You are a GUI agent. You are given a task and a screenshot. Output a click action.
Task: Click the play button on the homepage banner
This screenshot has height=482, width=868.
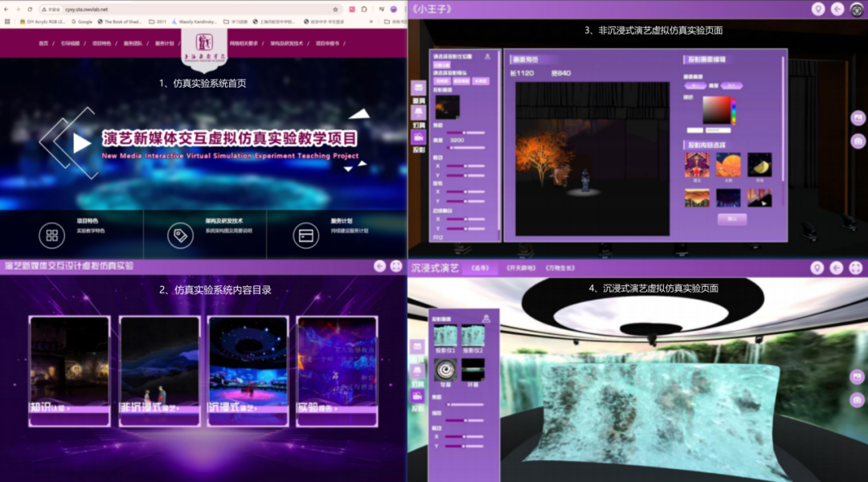click(x=81, y=143)
